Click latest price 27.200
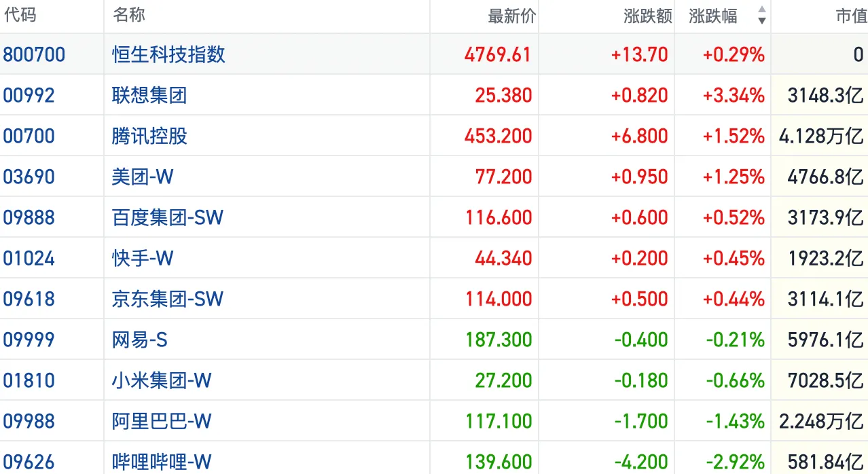 click(x=503, y=380)
